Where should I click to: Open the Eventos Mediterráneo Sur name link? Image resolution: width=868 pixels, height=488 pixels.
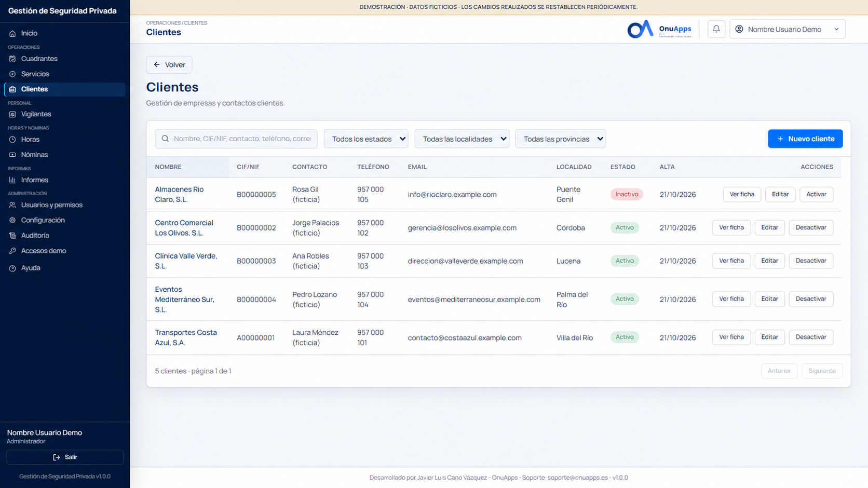tap(184, 300)
